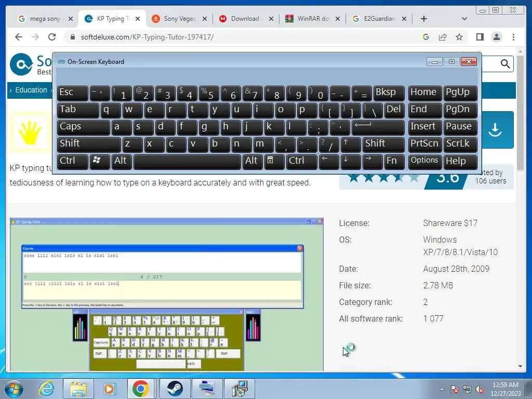Expand the tab search chevron
Screen dimensions: 532x399
click(464, 19)
